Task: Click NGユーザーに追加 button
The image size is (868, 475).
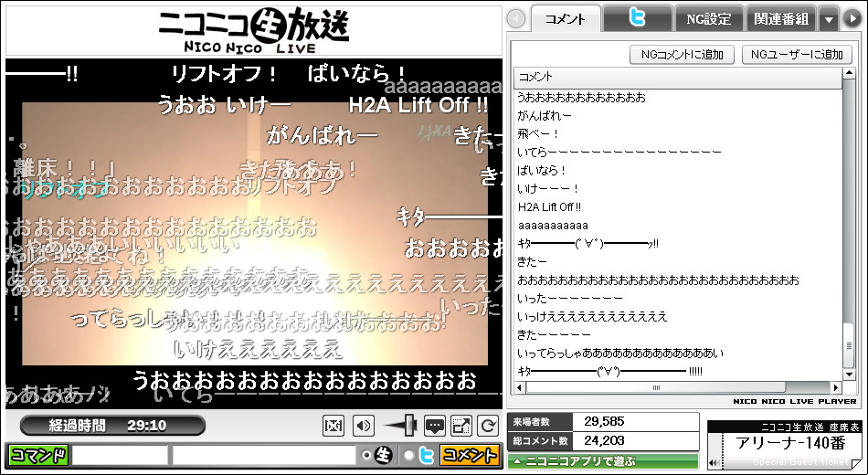Action: point(797,54)
